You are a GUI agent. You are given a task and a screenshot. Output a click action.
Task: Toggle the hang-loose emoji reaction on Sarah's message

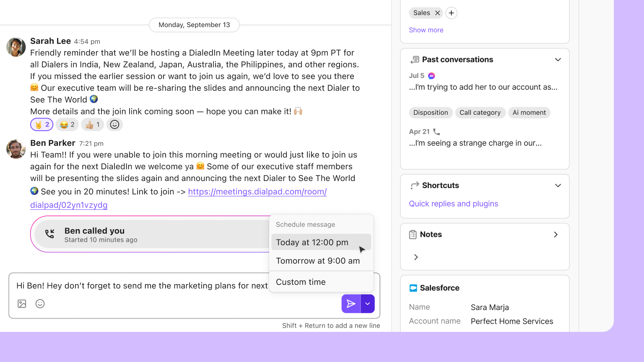42,124
